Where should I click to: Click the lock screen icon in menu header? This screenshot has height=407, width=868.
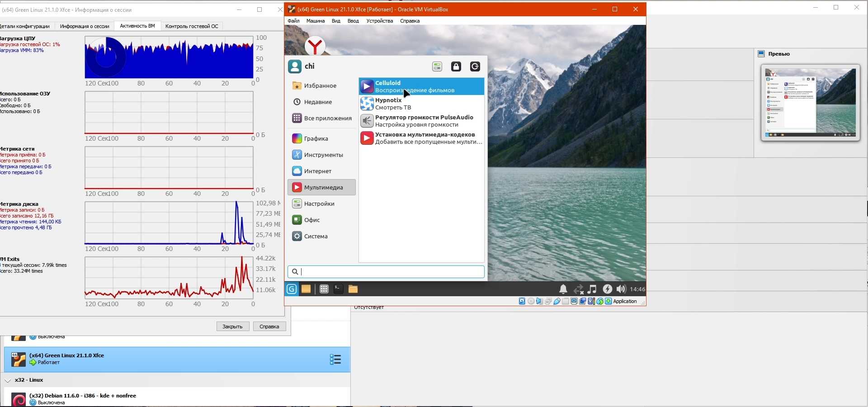(x=456, y=66)
